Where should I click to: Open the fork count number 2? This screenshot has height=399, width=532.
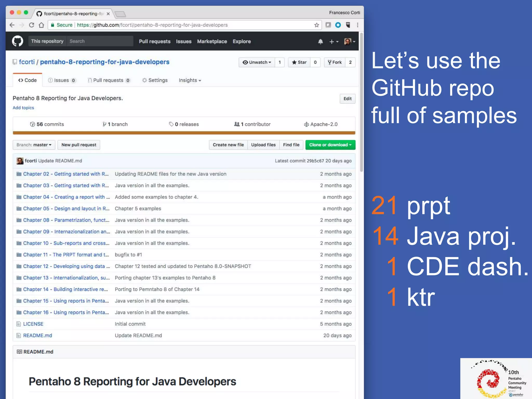pos(350,62)
